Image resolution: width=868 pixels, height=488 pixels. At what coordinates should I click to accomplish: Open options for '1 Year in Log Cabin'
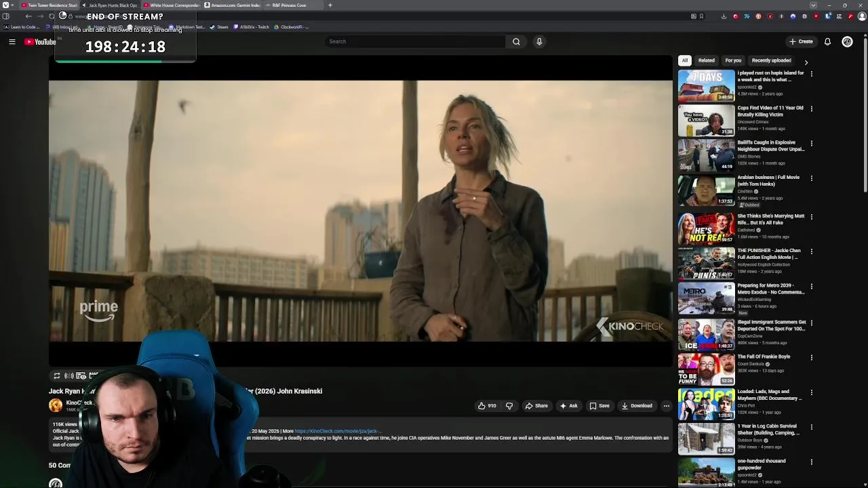coord(812,427)
